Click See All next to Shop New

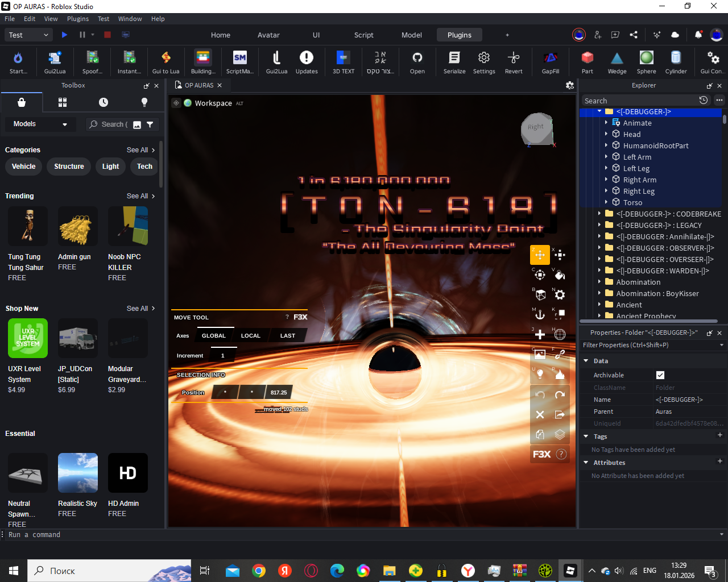pos(140,309)
